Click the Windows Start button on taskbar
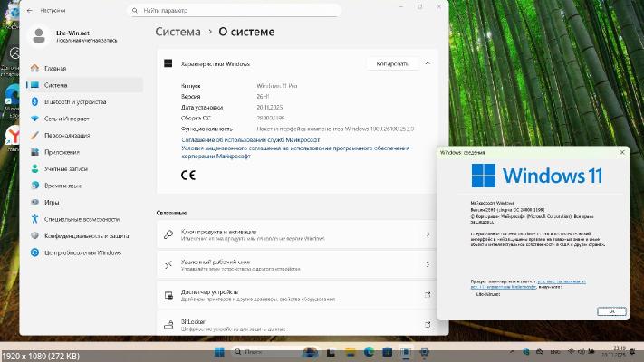Screen dimensions: 644x362 (219, 351)
